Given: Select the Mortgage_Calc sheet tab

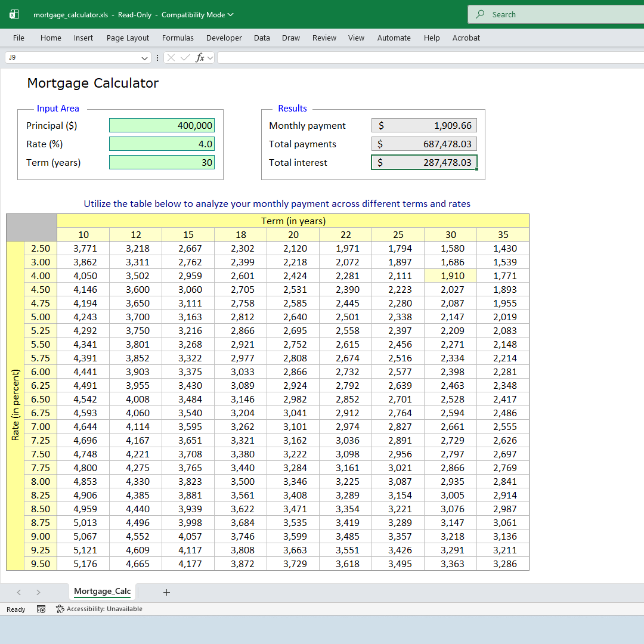Looking at the screenshot, I should pyautogui.click(x=103, y=592).
